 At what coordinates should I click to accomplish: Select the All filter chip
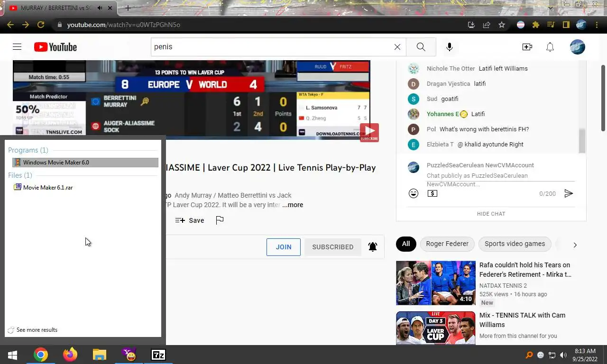(x=406, y=244)
